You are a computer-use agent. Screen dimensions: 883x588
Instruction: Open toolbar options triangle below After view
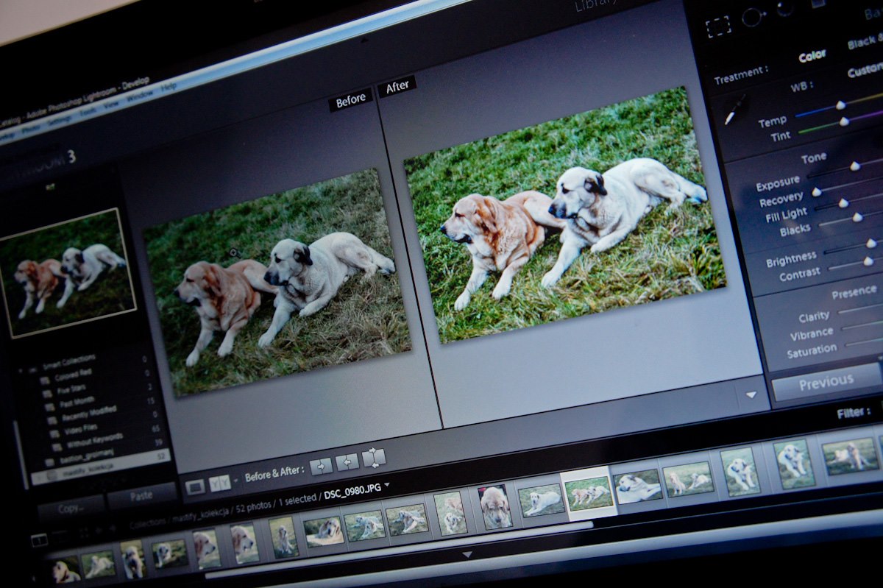pyautogui.click(x=751, y=394)
